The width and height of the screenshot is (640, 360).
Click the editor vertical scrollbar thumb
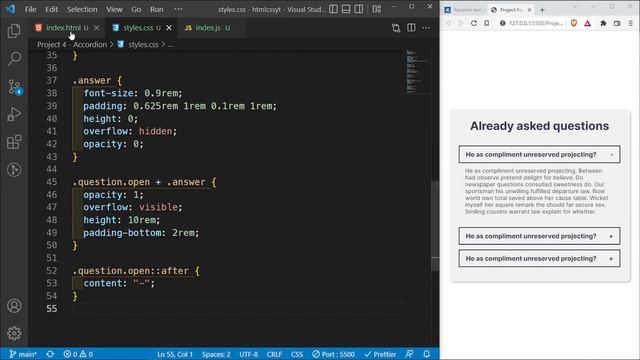(x=435, y=226)
